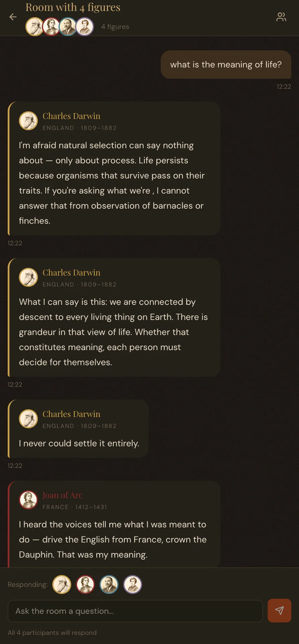Open the participants list icon
This screenshot has height=644, width=299.
(x=281, y=17)
